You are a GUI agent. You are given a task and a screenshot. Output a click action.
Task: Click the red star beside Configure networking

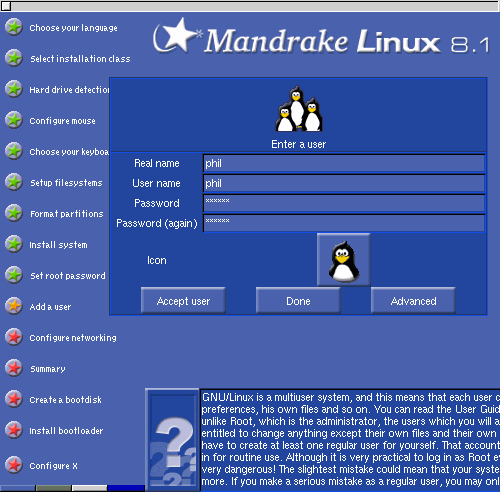click(14, 337)
